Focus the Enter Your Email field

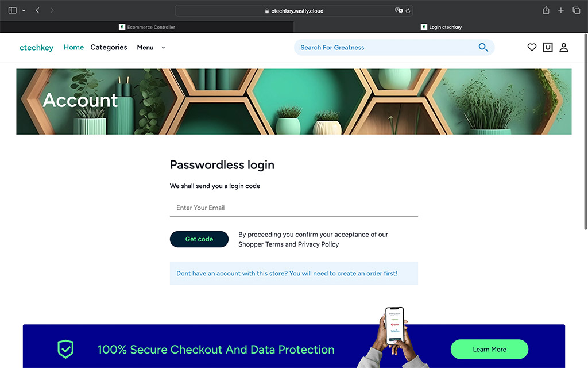coord(293,208)
